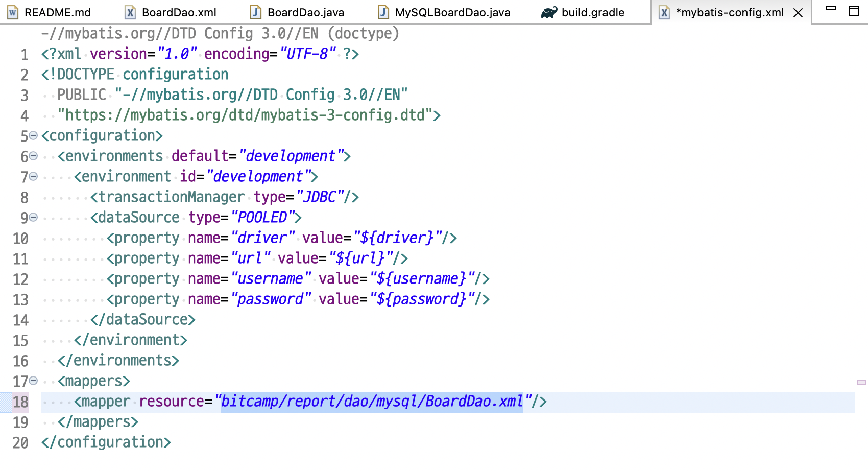The width and height of the screenshot is (868, 471).
Task: Click the closing environments tag on line 16
Action: click(118, 360)
